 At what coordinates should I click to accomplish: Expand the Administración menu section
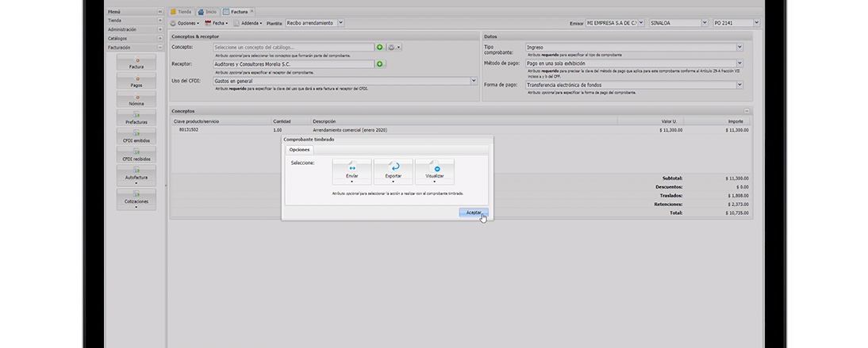[x=135, y=29]
